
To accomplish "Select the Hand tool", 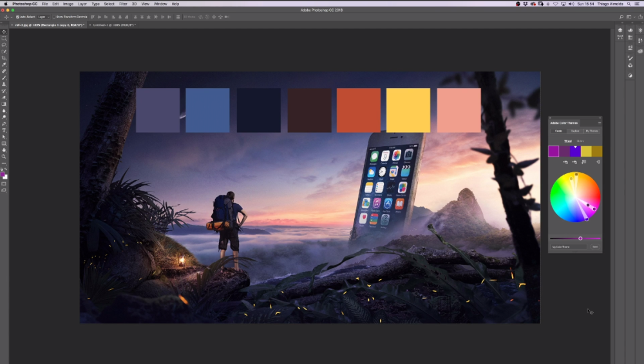I will [x=4, y=150].
